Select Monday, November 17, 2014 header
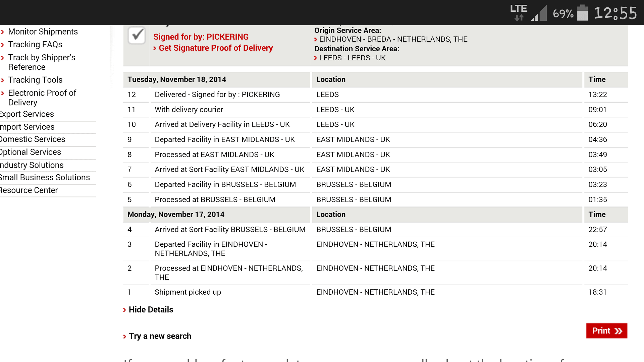Image resolution: width=644 pixels, height=362 pixels. tap(217, 215)
